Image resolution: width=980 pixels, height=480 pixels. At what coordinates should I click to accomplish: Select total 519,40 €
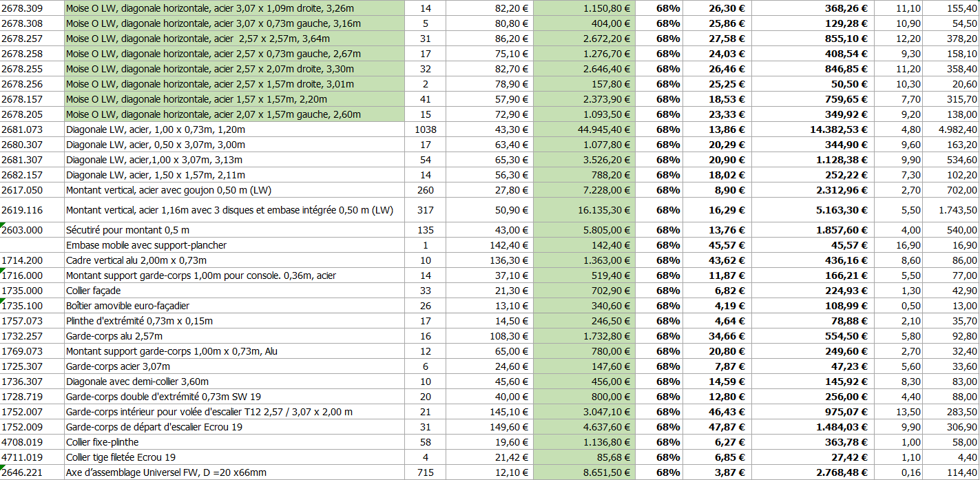pos(584,275)
